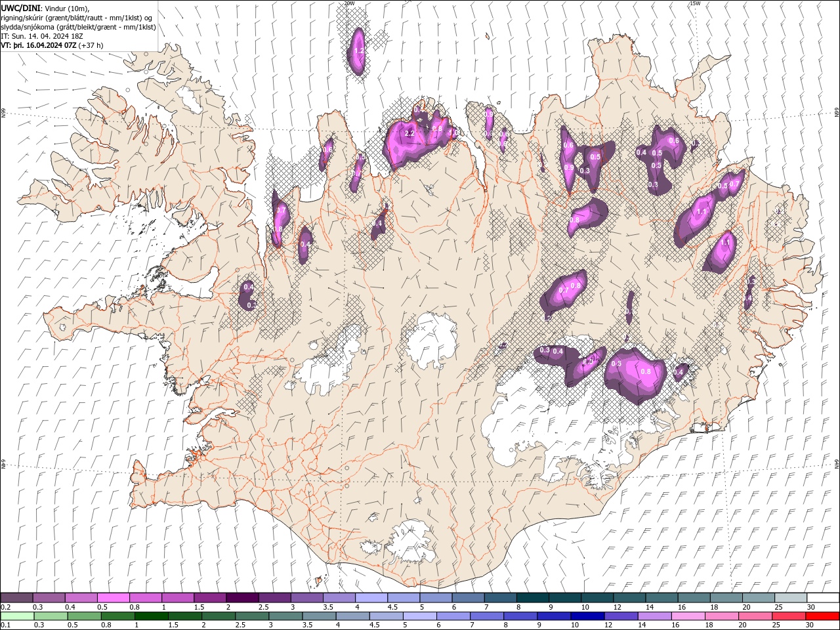The height and width of the screenshot is (630, 840).
Task: Click the grey-green 3 swatch, lower legend row
Action: 285,616
